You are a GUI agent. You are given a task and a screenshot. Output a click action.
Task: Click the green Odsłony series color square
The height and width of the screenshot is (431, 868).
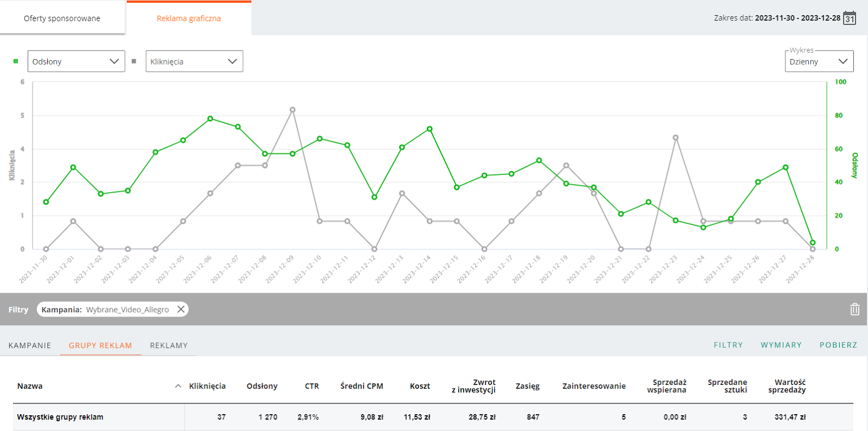16,61
